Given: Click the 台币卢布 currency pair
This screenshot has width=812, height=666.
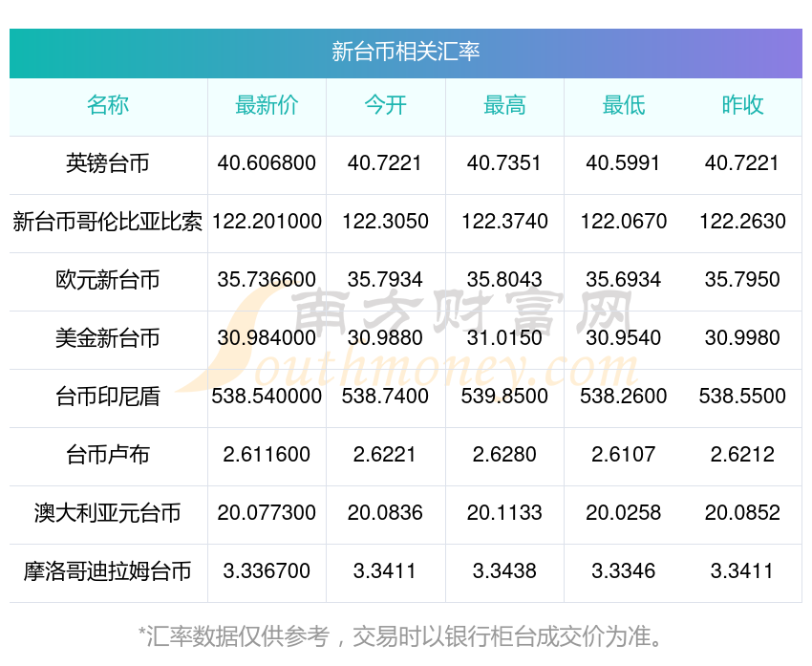Looking at the screenshot, I should (108, 455).
